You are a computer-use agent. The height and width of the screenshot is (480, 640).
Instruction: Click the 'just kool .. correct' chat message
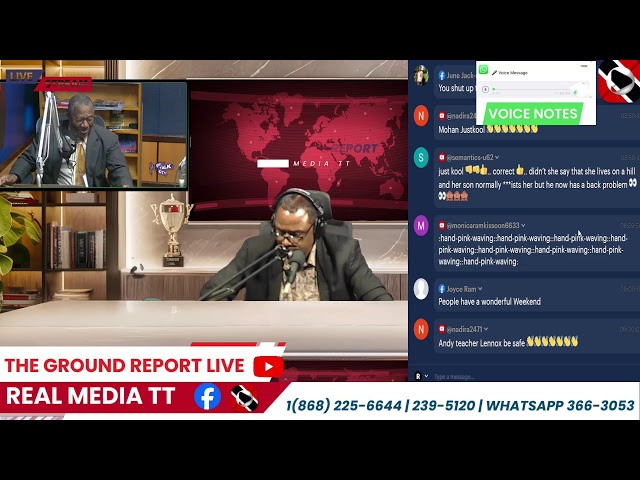[x=537, y=184]
